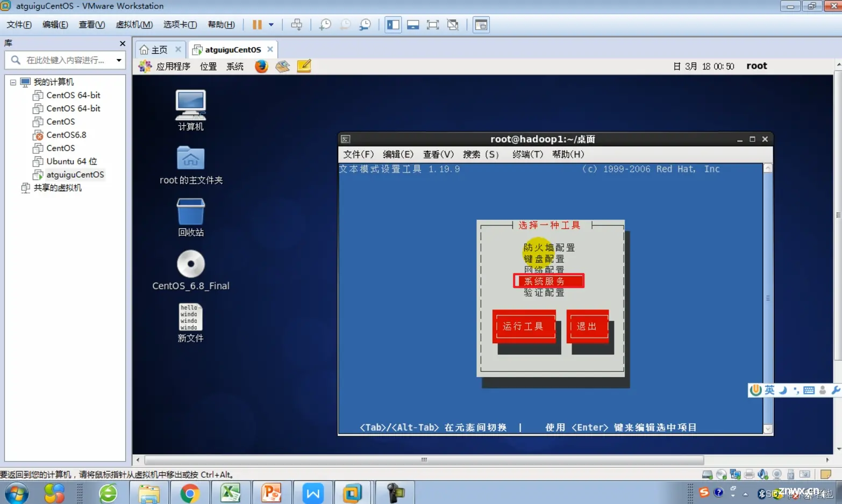The width and height of the screenshot is (842, 504).
Task: Toggle the library sidebar view icon
Action: [393, 25]
